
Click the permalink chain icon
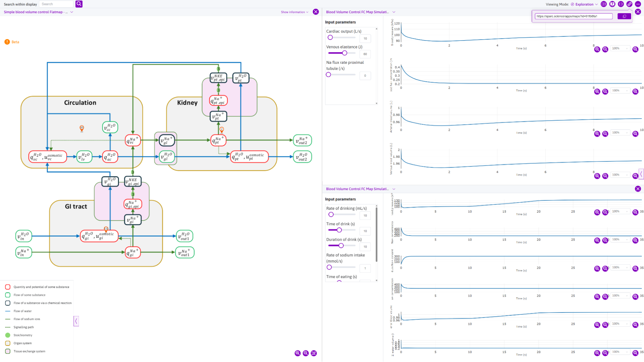pos(629,4)
